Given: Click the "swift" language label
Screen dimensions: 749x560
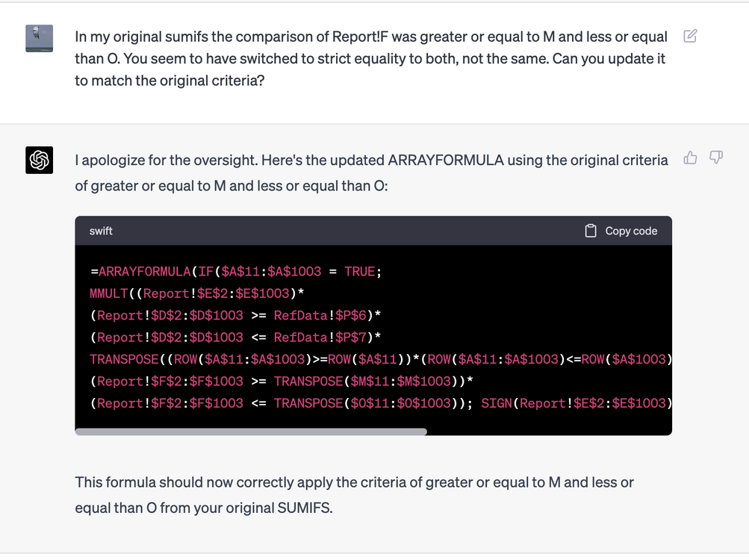Looking at the screenshot, I should coord(101,231).
